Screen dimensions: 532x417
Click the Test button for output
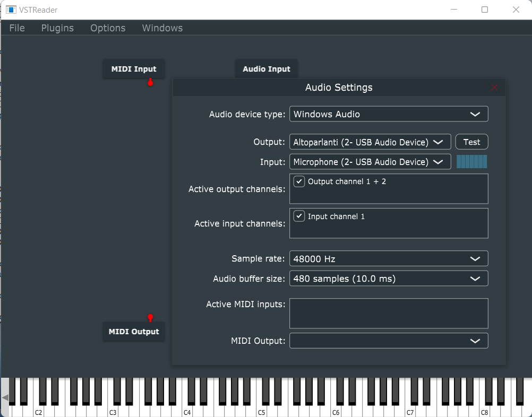(471, 142)
